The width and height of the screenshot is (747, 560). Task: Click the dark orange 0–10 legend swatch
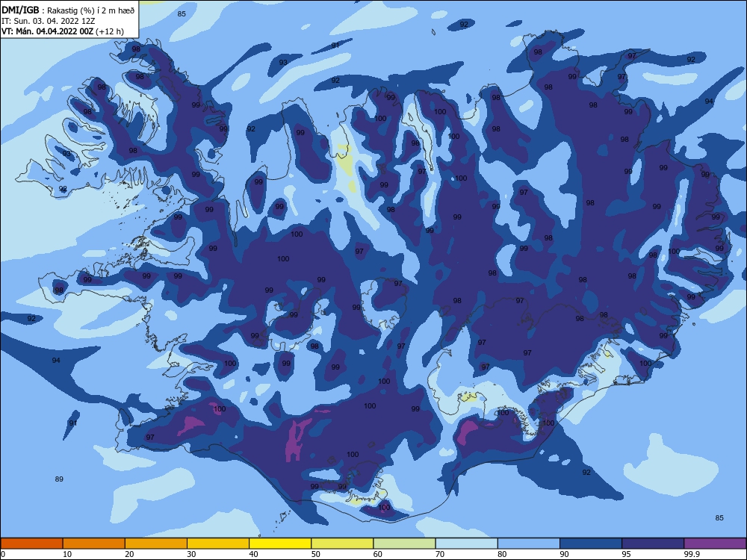[31, 544]
